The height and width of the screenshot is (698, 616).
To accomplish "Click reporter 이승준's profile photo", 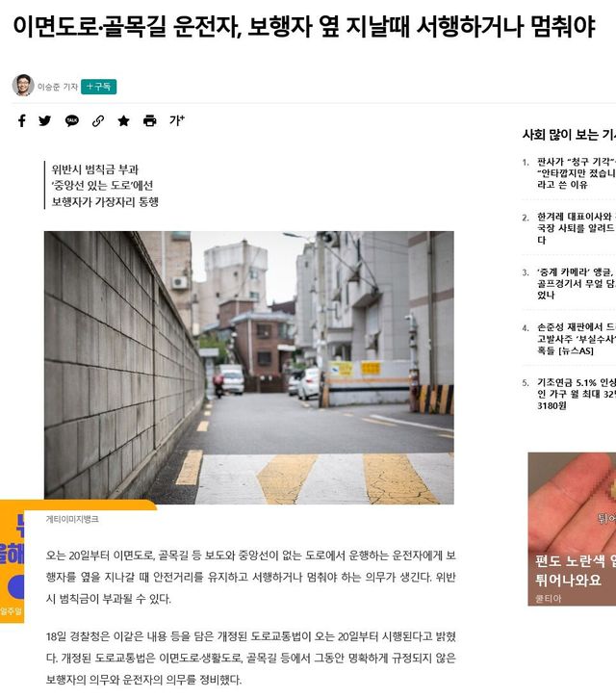I will point(23,86).
